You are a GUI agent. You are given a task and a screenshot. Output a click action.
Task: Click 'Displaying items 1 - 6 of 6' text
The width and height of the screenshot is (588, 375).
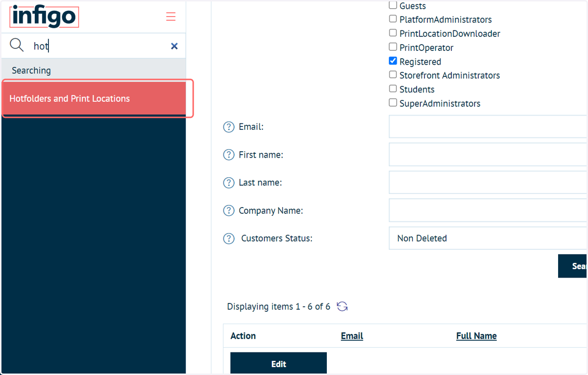279,306
